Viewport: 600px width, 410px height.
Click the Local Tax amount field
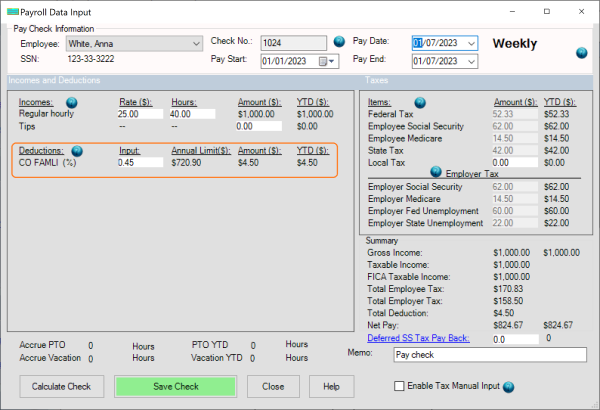pos(515,162)
